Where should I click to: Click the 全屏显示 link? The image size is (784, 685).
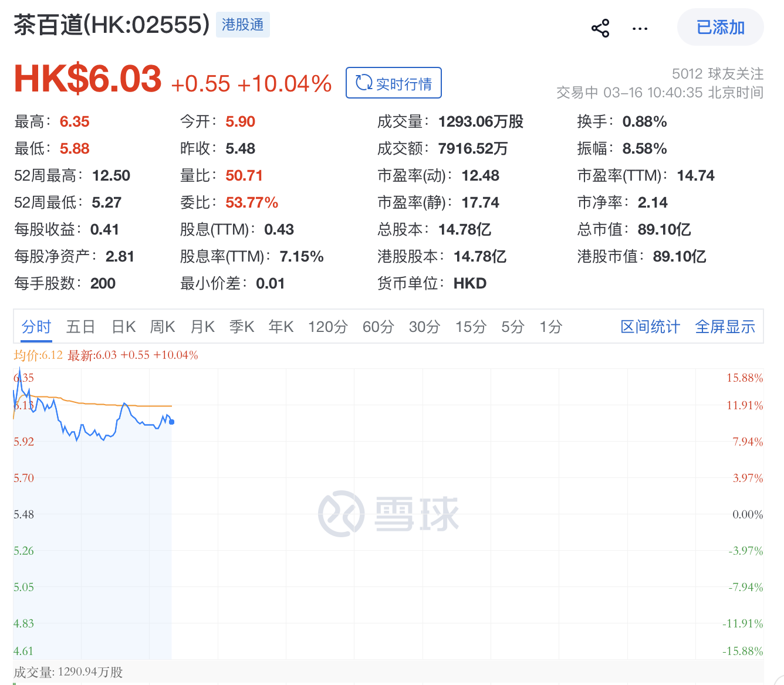(x=725, y=327)
